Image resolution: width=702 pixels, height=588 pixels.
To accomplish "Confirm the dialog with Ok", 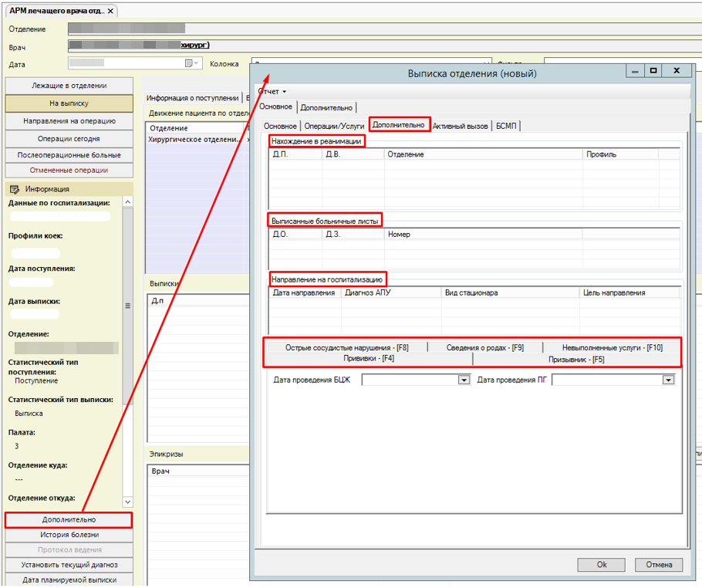I will (601, 565).
